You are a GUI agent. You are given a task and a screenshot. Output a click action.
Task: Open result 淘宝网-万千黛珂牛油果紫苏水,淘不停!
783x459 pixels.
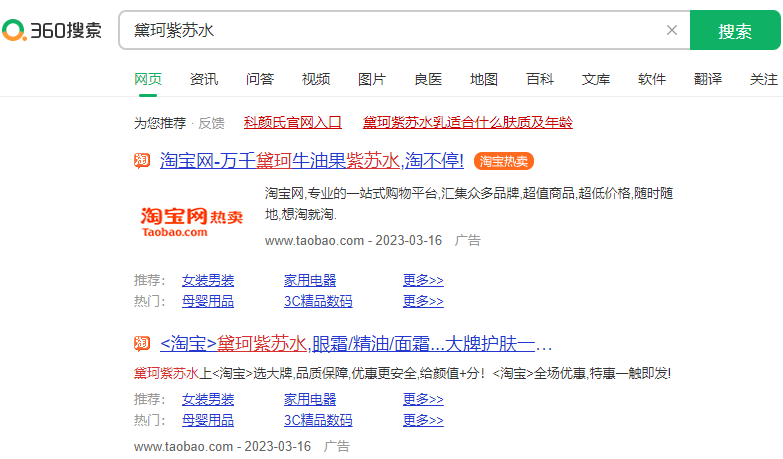[312, 161]
